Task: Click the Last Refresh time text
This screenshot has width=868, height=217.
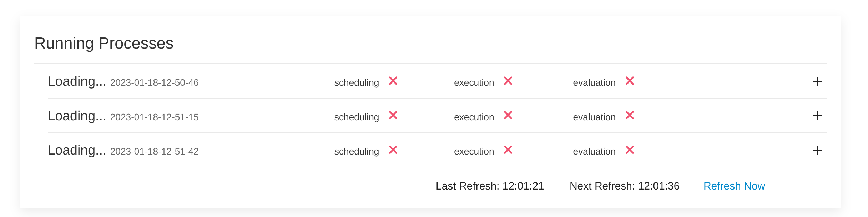Action: [x=490, y=186]
